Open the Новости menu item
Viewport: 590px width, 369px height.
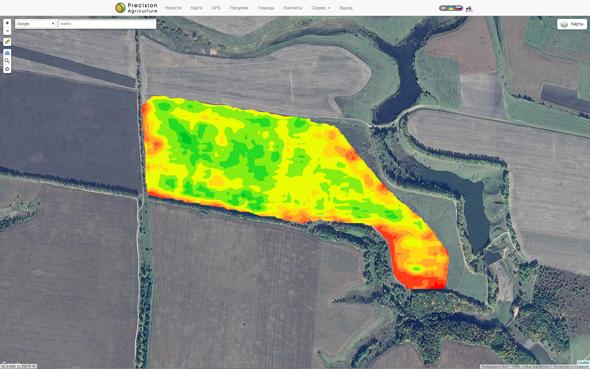pos(173,8)
